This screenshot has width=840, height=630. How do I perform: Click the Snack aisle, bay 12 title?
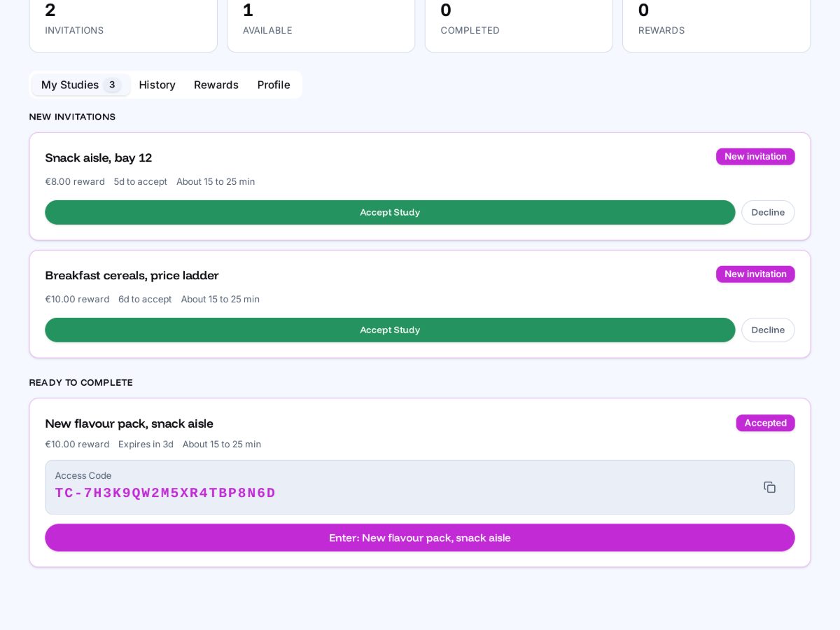pos(99,157)
